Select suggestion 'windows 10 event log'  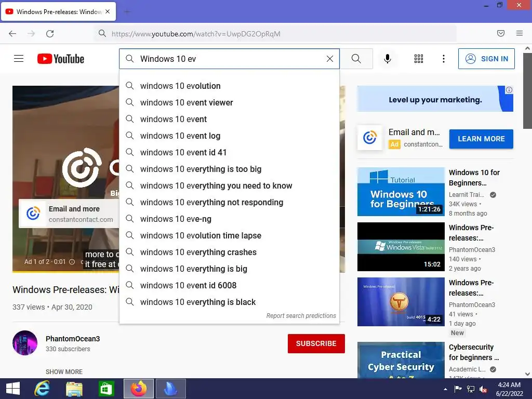(229, 136)
